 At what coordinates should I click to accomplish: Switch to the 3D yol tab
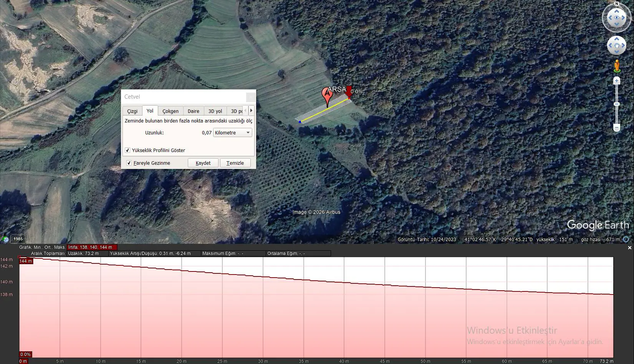(215, 111)
